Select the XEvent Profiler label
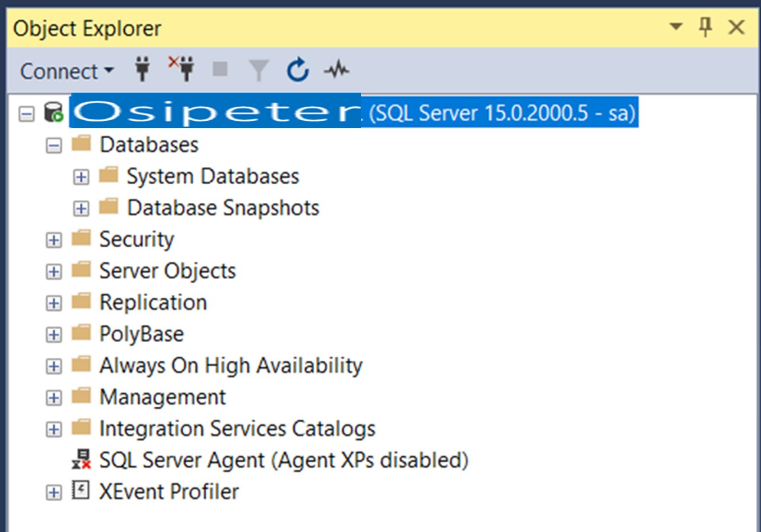 point(169,492)
